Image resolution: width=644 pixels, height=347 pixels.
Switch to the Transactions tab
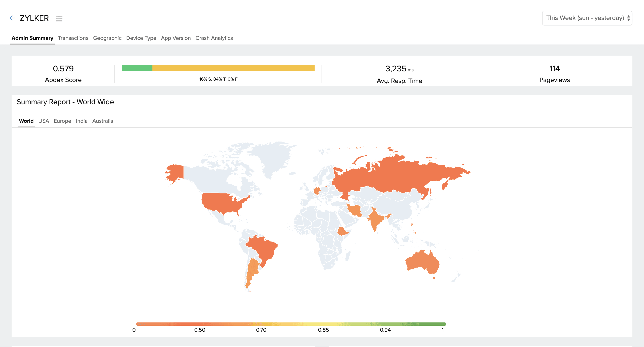(73, 38)
